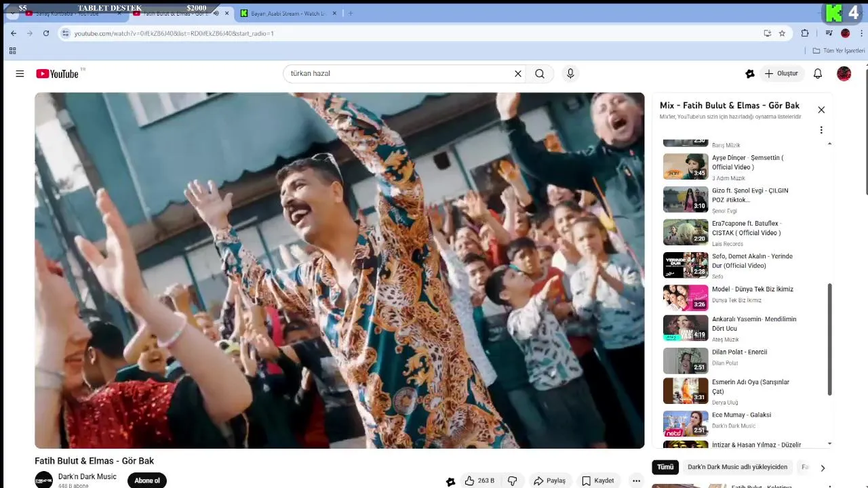Open a new browser tab

[x=351, y=14]
